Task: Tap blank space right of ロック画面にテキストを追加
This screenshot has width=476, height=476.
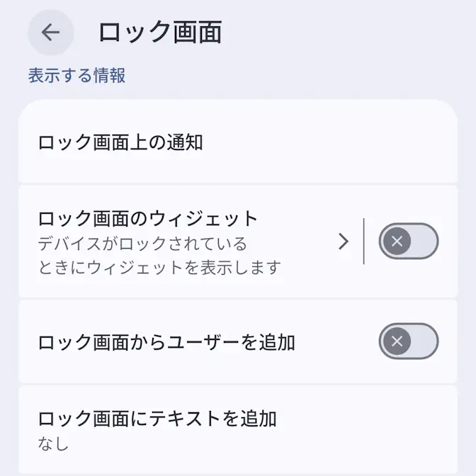Action: point(368,428)
